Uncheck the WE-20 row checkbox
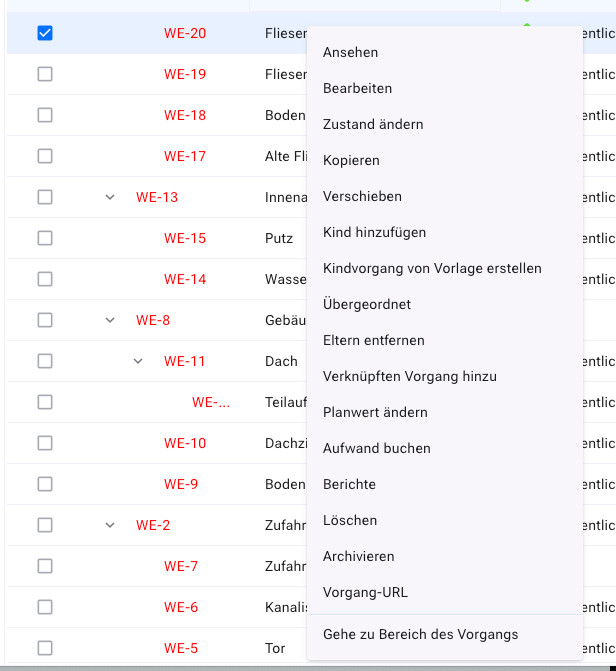Image resolution: width=616 pixels, height=671 pixels. point(45,33)
